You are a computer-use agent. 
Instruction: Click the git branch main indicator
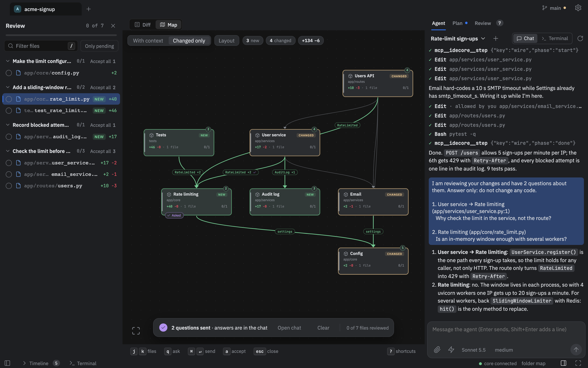click(x=554, y=8)
